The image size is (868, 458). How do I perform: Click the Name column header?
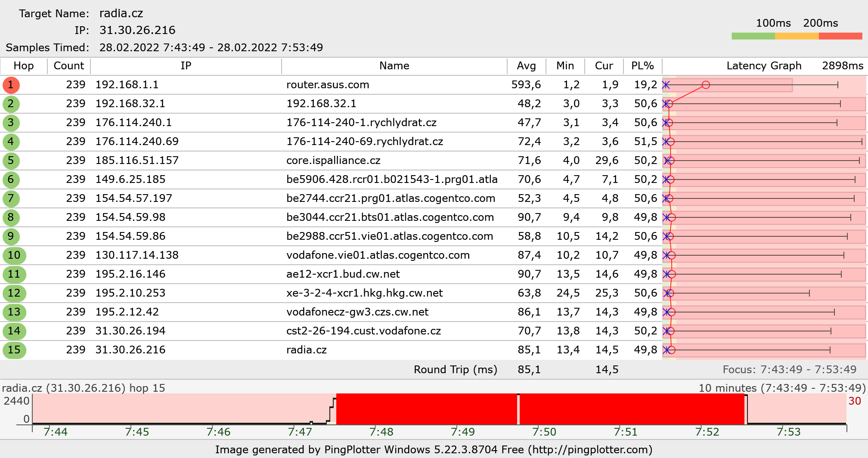pyautogui.click(x=394, y=66)
